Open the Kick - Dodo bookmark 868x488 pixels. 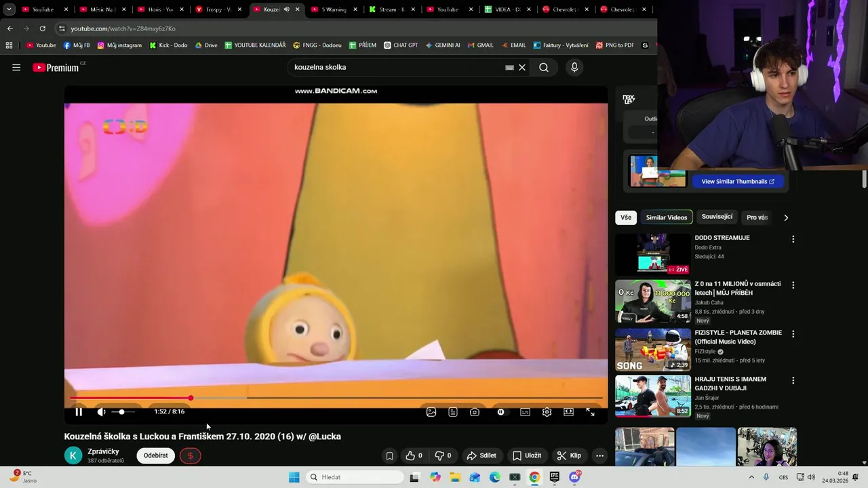click(x=168, y=45)
